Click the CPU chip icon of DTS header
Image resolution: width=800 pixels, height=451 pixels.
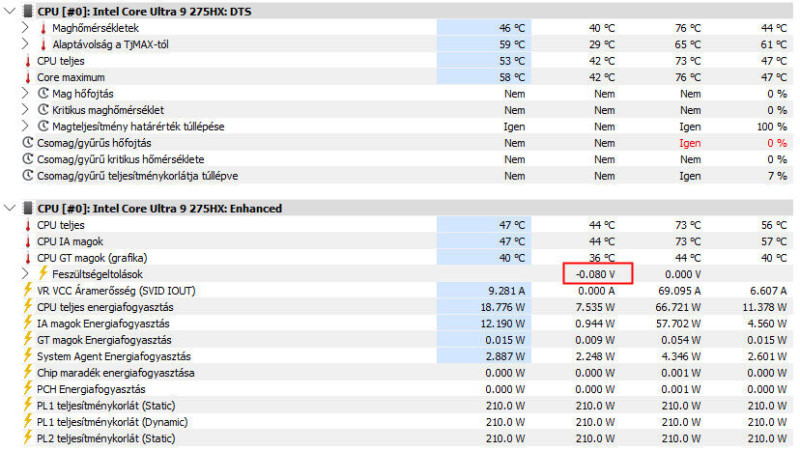(28, 11)
